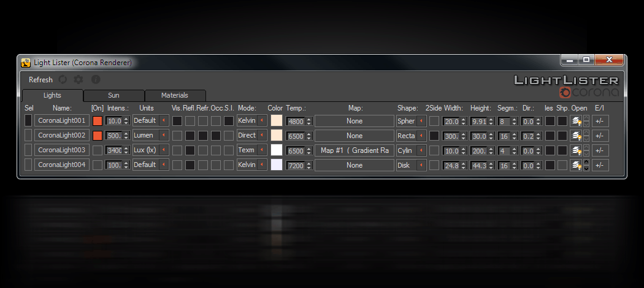The width and height of the screenshot is (644, 288).
Task: Click segments spinner for CoronaLight003
Action: coord(514,151)
